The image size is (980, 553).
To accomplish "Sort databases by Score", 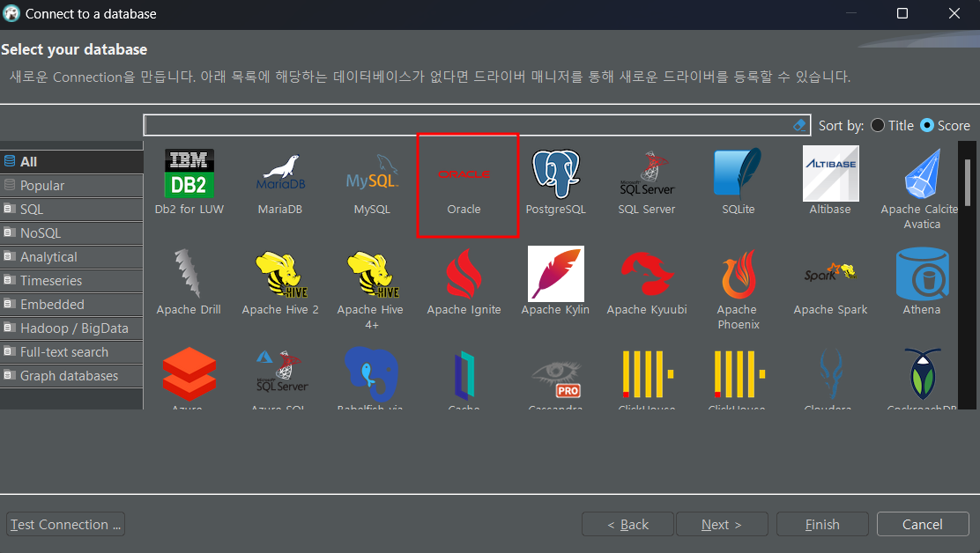I will coord(946,125).
